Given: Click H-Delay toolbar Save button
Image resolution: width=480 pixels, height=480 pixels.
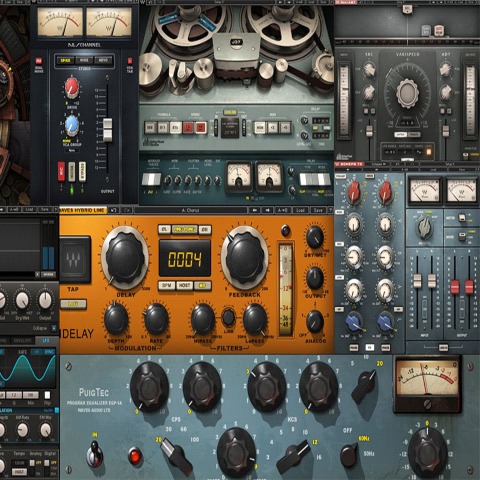Looking at the screenshot, I should (x=318, y=210).
